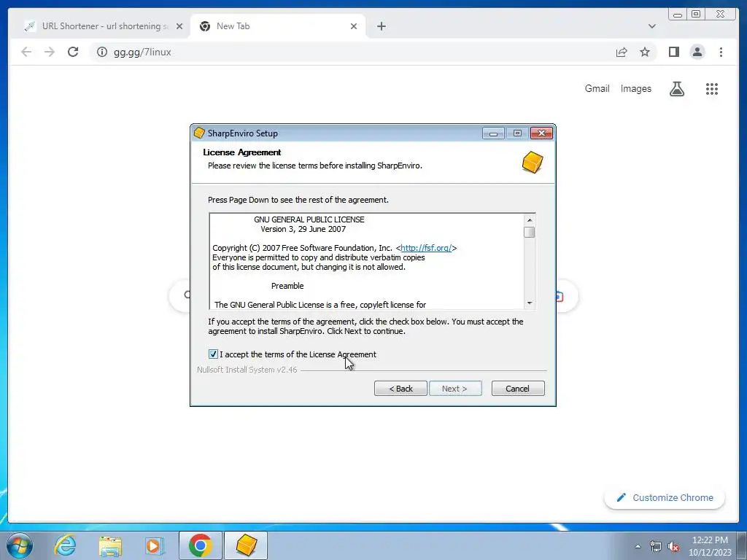Click the license text scrollbar thumb
This screenshot has height=560, width=747.
pos(530,233)
